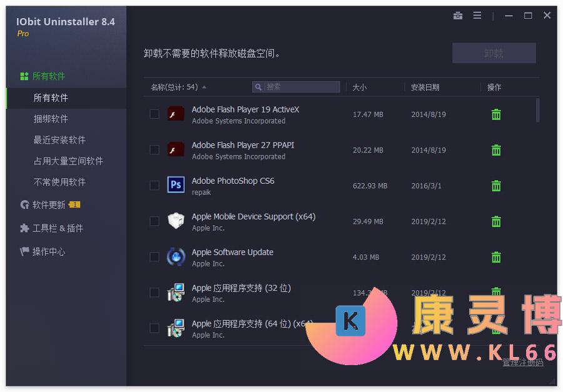Check the Apple 应用程序支持 (32 位) checkbox
563x392 pixels.
click(x=155, y=292)
